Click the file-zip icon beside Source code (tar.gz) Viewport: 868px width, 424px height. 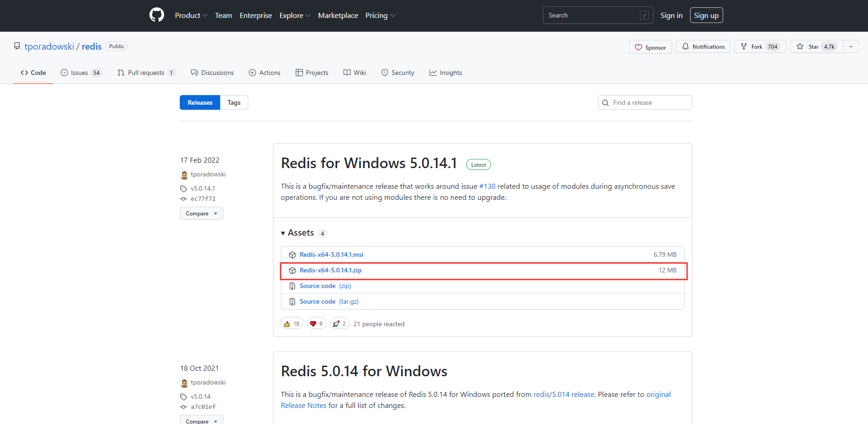(292, 302)
